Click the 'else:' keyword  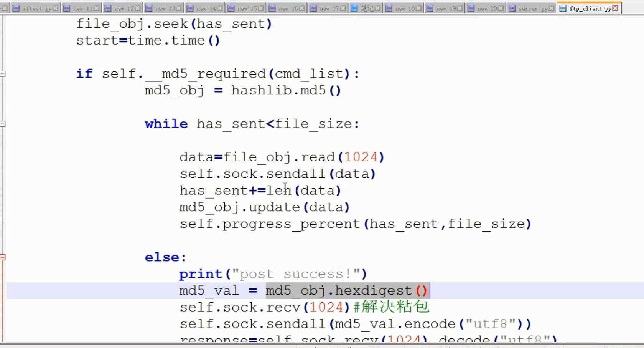click(x=166, y=257)
